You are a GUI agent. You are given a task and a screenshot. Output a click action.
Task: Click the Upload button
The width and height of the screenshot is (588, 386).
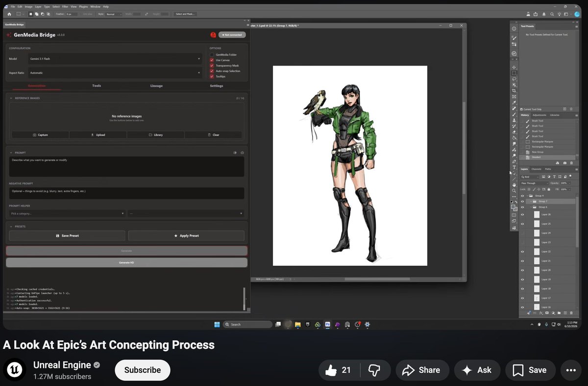(98, 135)
